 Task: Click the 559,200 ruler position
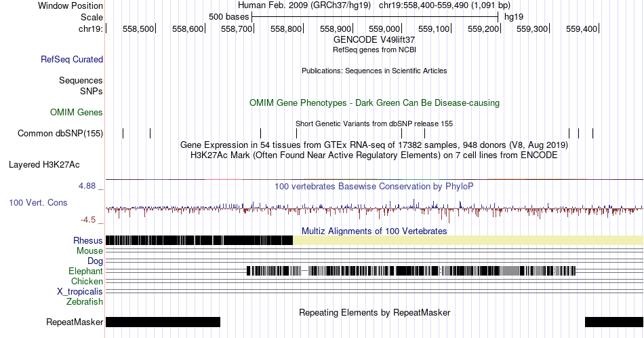[x=483, y=29]
